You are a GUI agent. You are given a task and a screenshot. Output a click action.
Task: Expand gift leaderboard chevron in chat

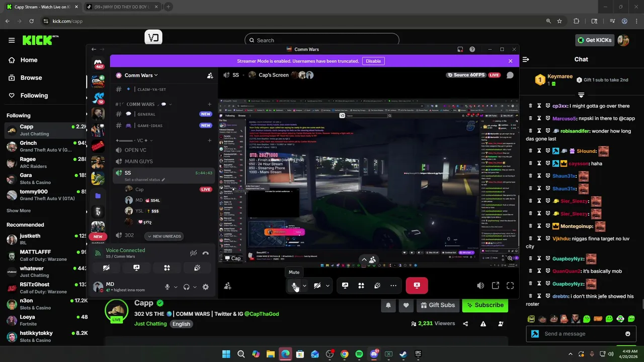[581, 95]
